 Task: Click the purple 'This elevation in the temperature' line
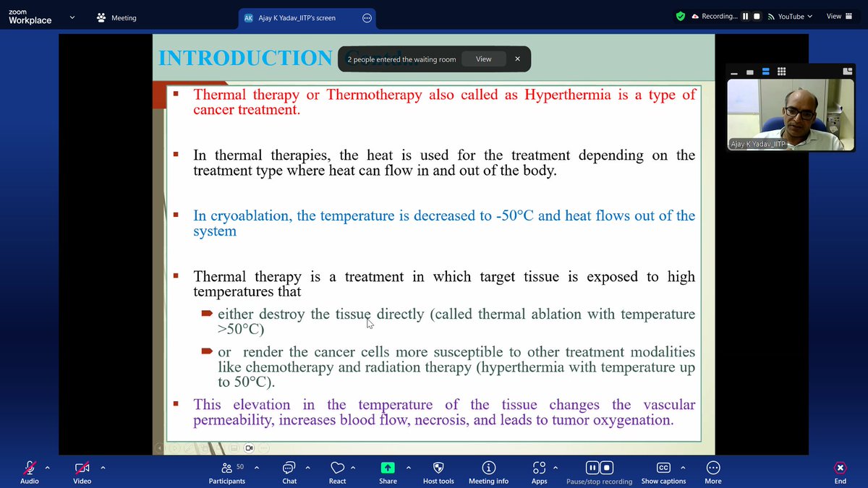pos(444,412)
